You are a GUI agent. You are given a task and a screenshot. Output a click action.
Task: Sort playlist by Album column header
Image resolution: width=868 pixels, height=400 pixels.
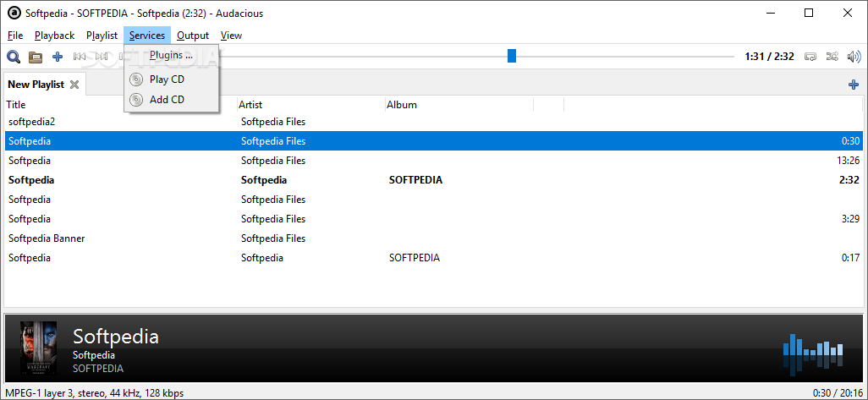coord(402,105)
